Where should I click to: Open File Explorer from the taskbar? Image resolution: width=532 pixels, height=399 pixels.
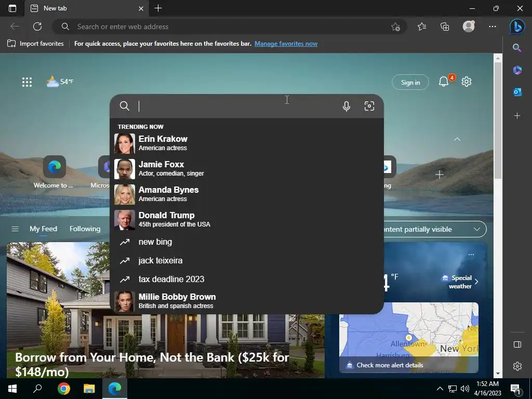[89, 389]
